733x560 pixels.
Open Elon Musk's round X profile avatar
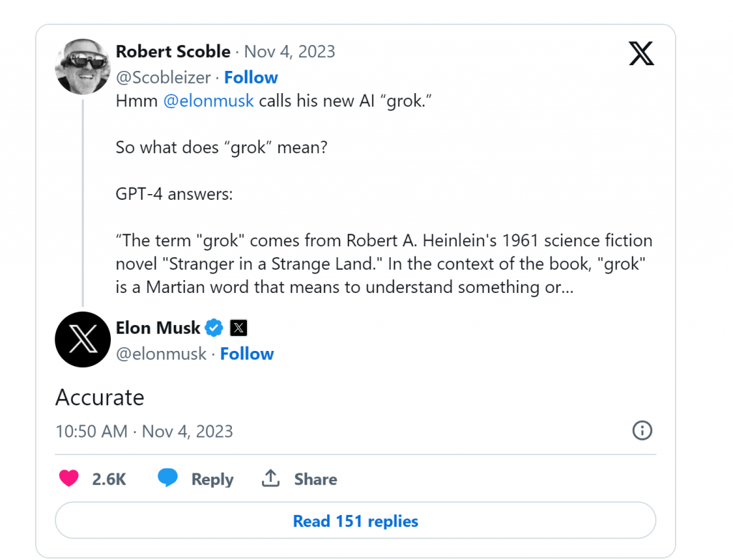click(x=82, y=340)
